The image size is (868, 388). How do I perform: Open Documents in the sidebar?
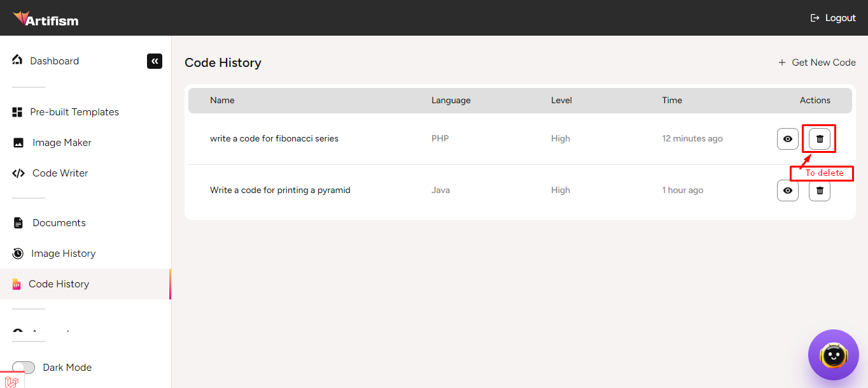pyautogui.click(x=59, y=223)
